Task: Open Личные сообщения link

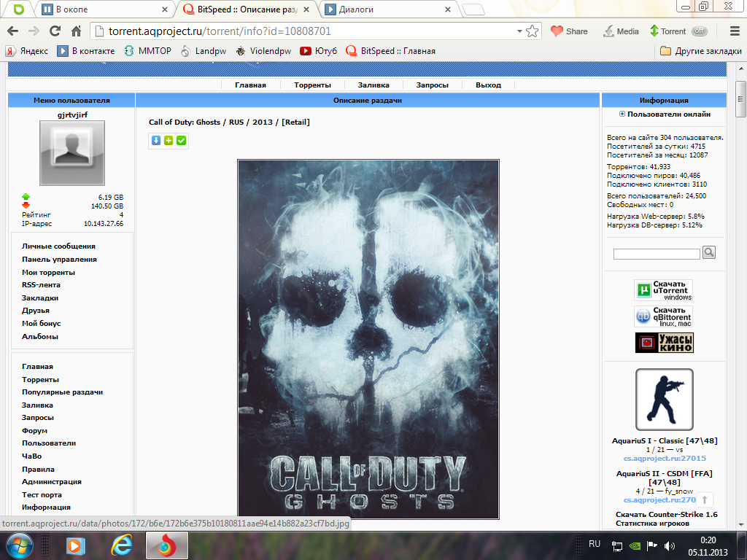Action: [58, 246]
